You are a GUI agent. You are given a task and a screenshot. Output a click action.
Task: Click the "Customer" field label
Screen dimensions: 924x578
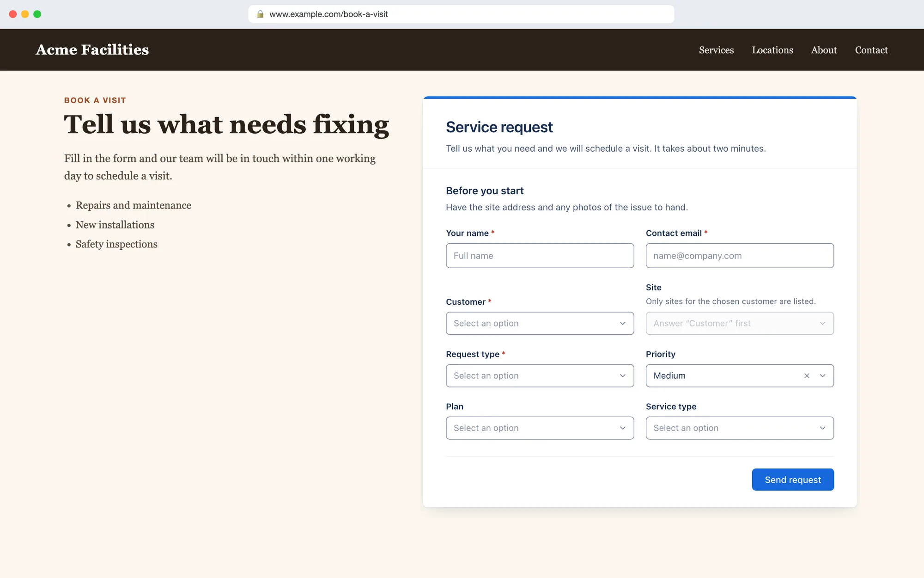point(466,302)
